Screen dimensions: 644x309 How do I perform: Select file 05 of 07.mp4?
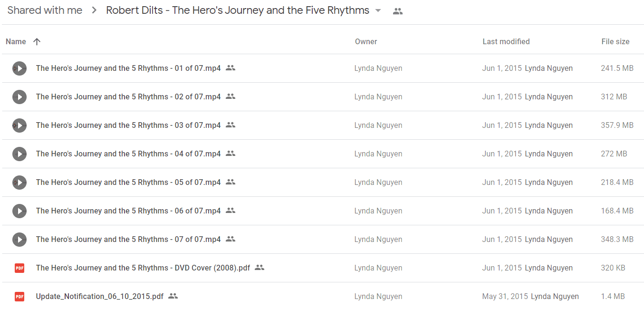(x=323, y=183)
